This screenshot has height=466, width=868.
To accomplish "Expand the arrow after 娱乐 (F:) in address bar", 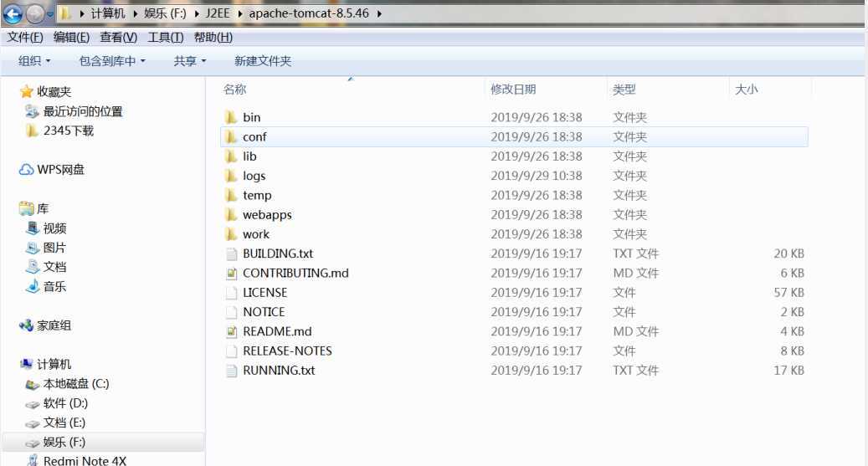I will point(197,13).
